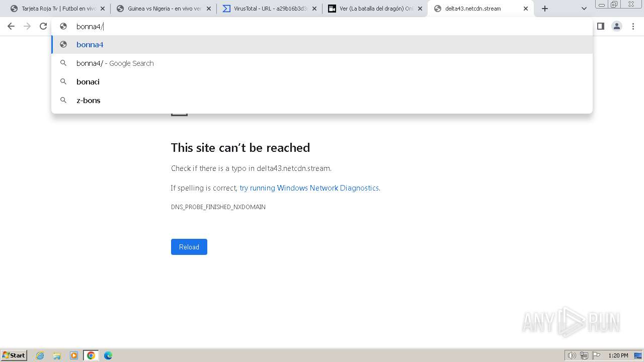Choose the bonna4/ - Google Search suggestion

(x=322, y=63)
